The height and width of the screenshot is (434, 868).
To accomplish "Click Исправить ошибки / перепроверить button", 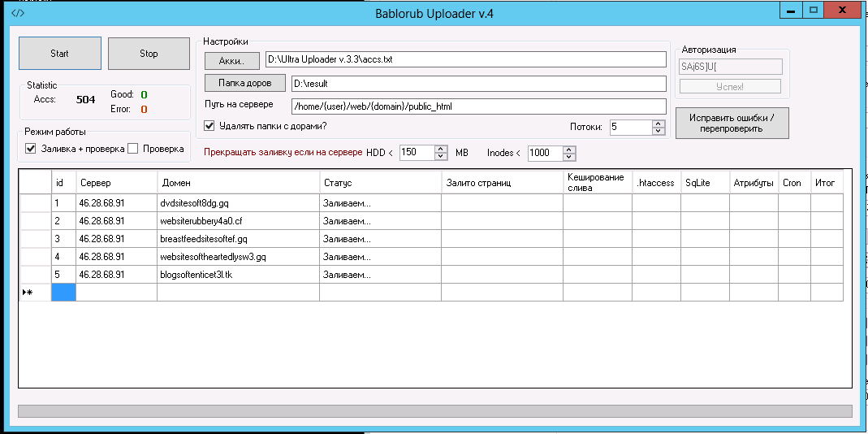I will [x=732, y=123].
